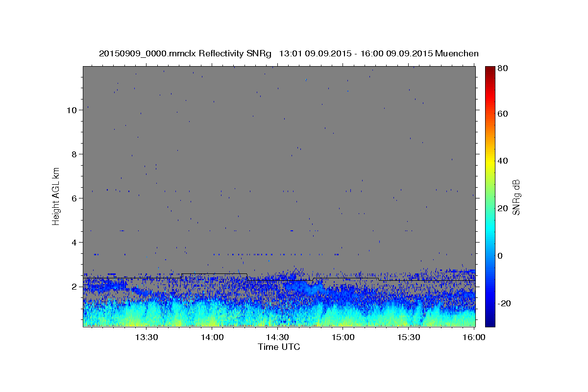Click the 'SNRg dB' colorbar label
The height and width of the screenshot is (392, 588).
click(516, 197)
